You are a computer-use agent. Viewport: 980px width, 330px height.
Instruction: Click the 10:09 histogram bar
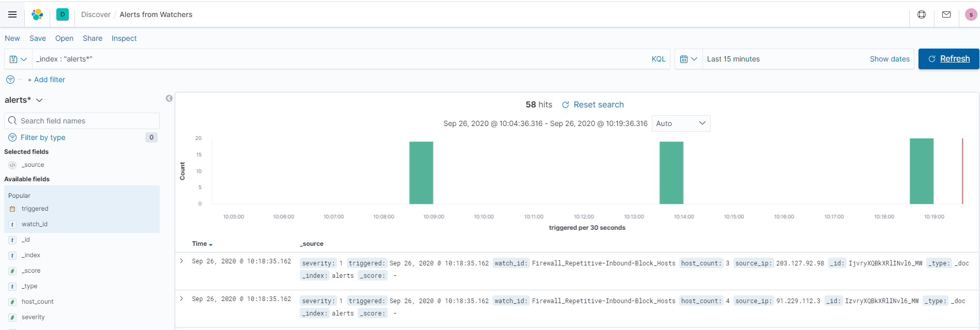pos(421,172)
